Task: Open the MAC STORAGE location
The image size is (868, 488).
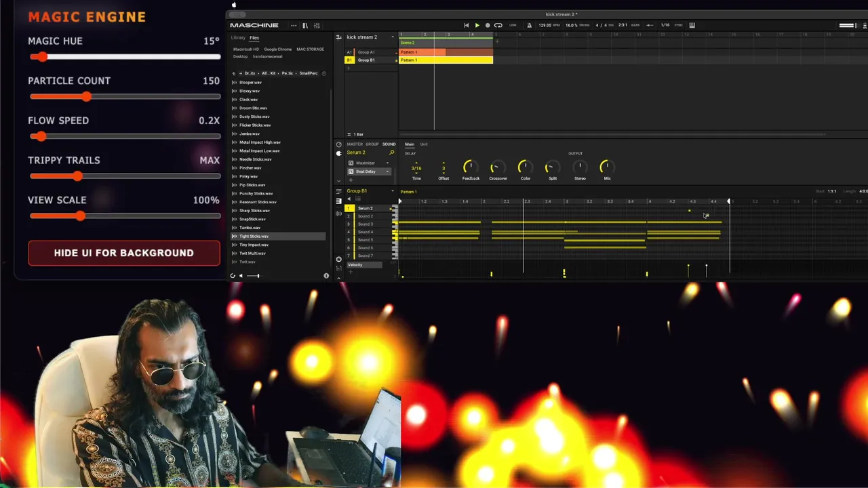Action: click(311, 49)
